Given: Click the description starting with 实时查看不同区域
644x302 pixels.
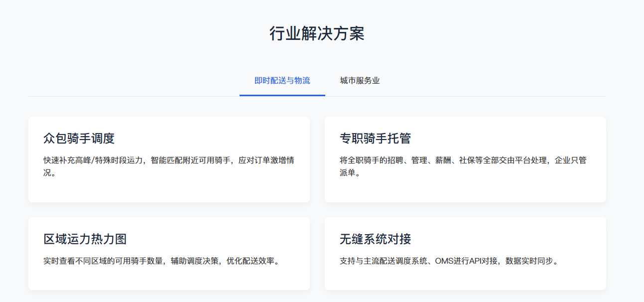Looking at the screenshot, I should [161, 261].
